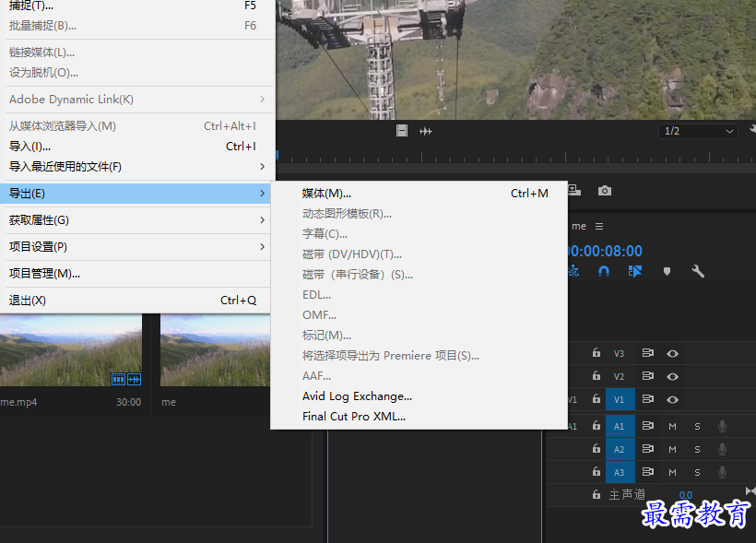This screenshot has height=543, width=756.
Task: Toggle the Linked Selection icon
Action: click(x=635, y=271)
